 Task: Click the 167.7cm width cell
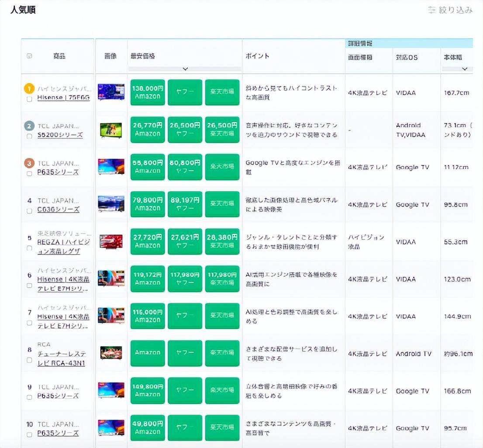(456, 93)
